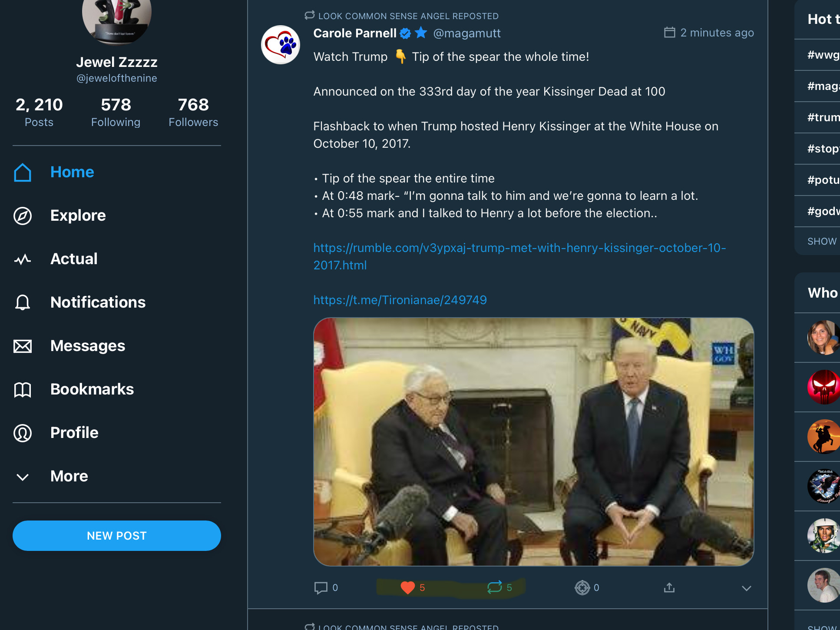Open Explore via compass icon
Screen dimensions: 840x630
(23, 216)
